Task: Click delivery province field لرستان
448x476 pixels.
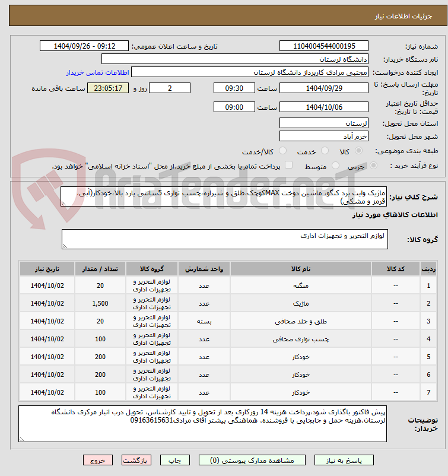Action: point(324,123)
